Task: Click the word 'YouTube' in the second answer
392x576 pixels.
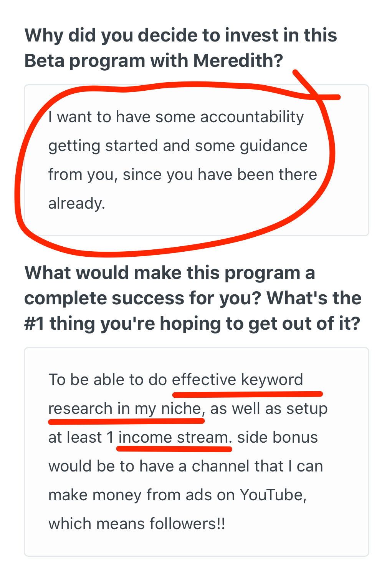Action: point(272,495)
